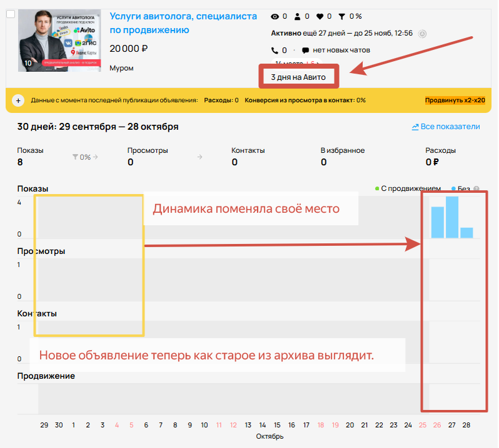
Task: Open listing title «Услуги авитолога, специалиста по продвижению»
Action: [x=183, y=23]
